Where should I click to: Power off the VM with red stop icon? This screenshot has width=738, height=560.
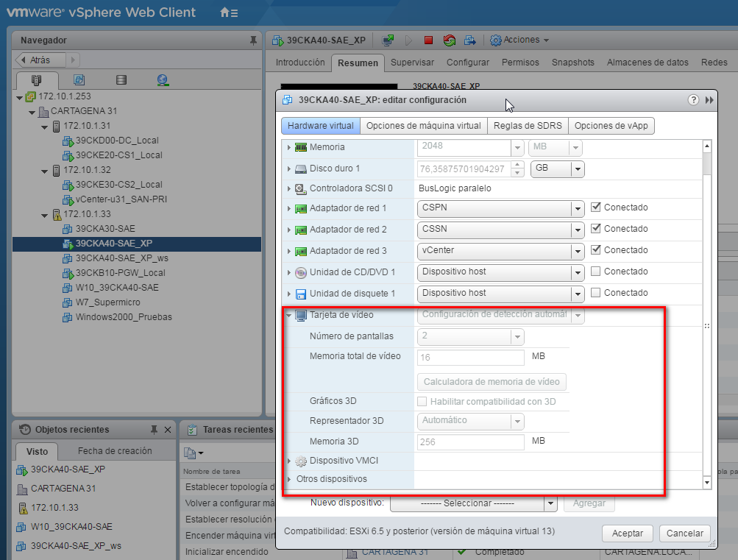coord(430,40)
